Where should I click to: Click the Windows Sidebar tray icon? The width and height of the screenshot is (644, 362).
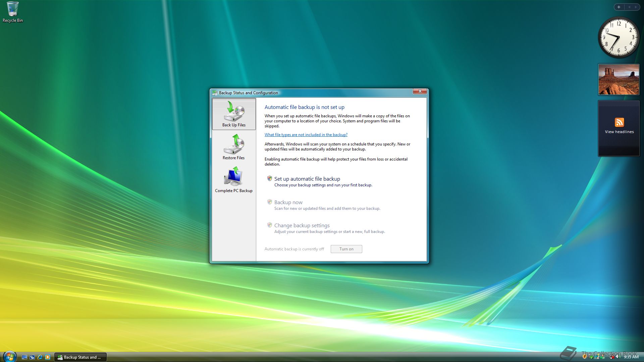point(596,357)
